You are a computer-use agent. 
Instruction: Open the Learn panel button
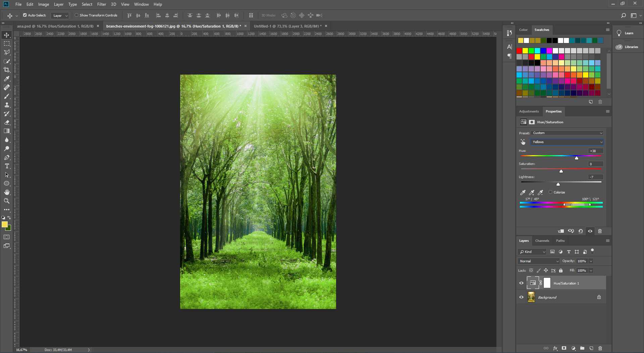click(x=625, y=33)
